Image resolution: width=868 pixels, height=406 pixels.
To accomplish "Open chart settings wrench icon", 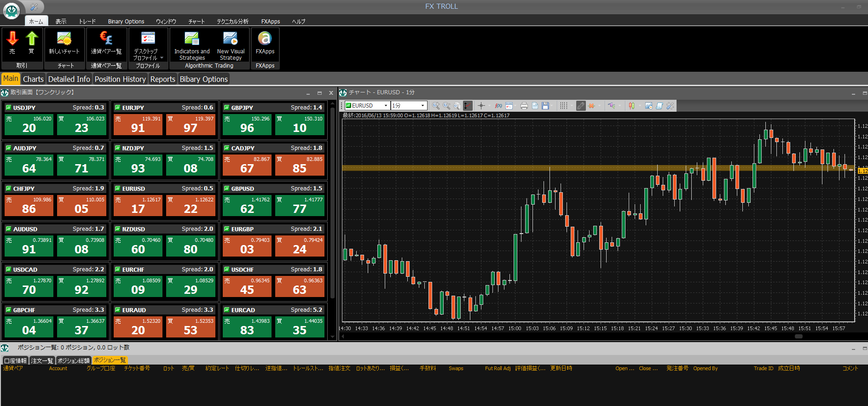I will pyautogui.click(x=670, y=106).
